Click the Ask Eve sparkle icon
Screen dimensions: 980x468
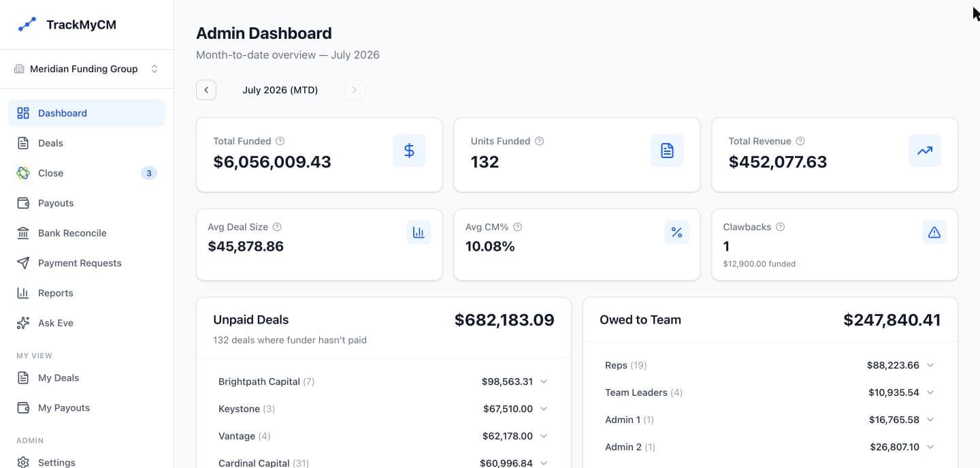tap(23, 323)
